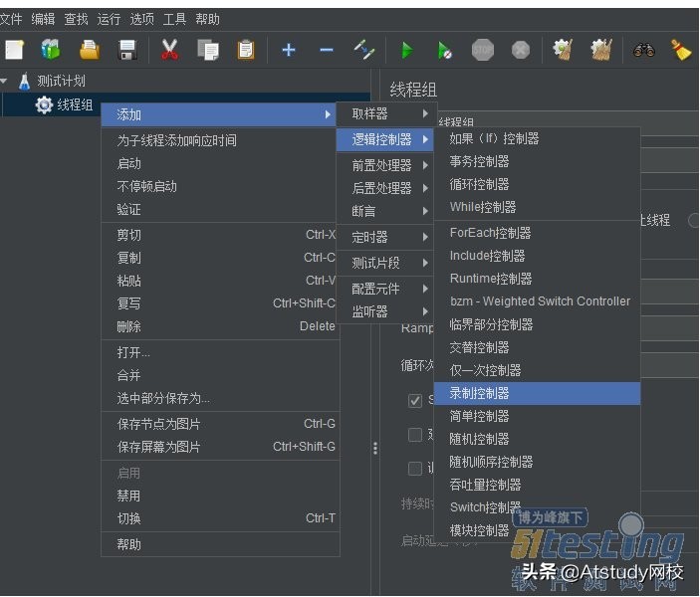The width and height of the screenshot is (700, 597).
Task: Open the 帮助 menu in the menu bar
Action: coord(207,19)
